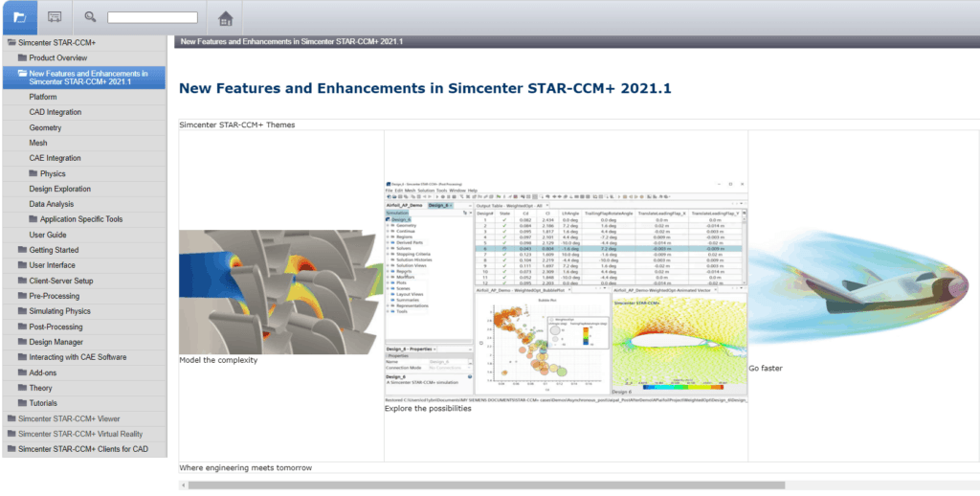The width and height of the screenshot is (980, 496).
Task: Select the Platform topic
Action: click(43, 97)
